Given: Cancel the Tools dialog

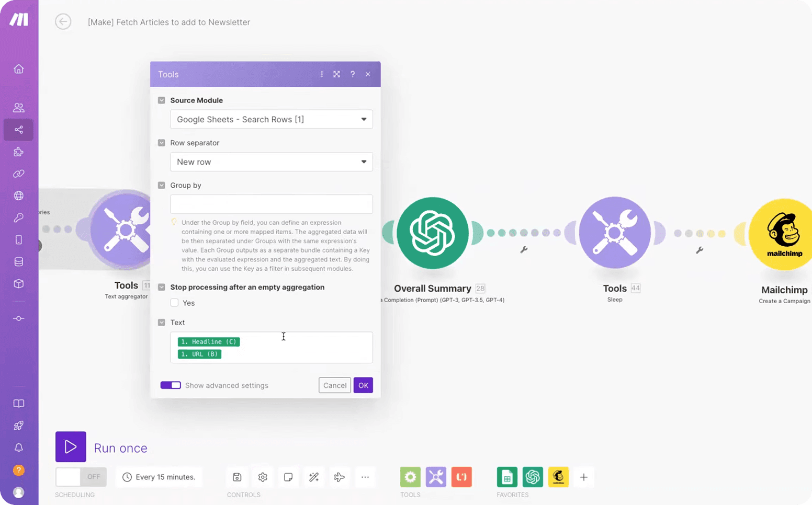Looking at the screenshot, I should pyautogui.click(x=334, y=385).
